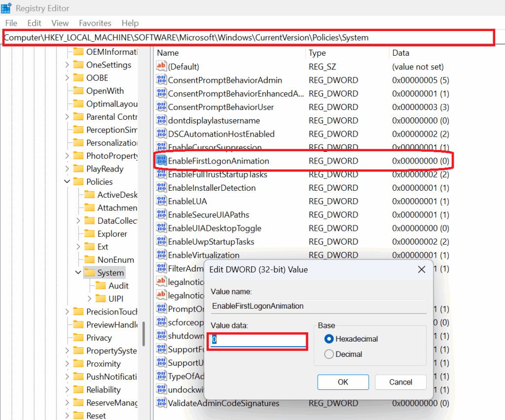Click the DWORD icon beside EnableFirstLogonAnimation
The image size is (505, 420).
point(162,161)
